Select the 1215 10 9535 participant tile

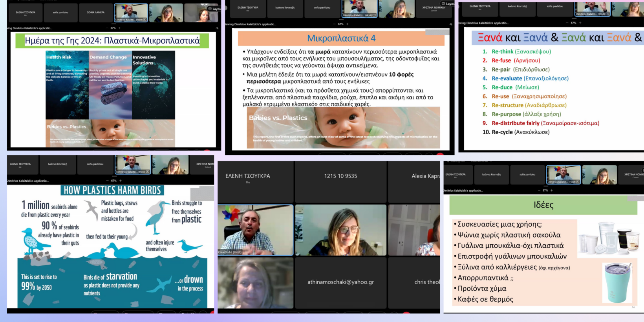(340, 182)
